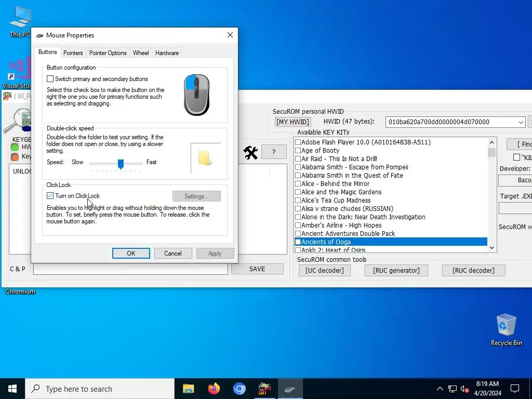Open the This PC desktop icon
The height and width of the screenshot is (399, 532).
[x=20, y=22]
